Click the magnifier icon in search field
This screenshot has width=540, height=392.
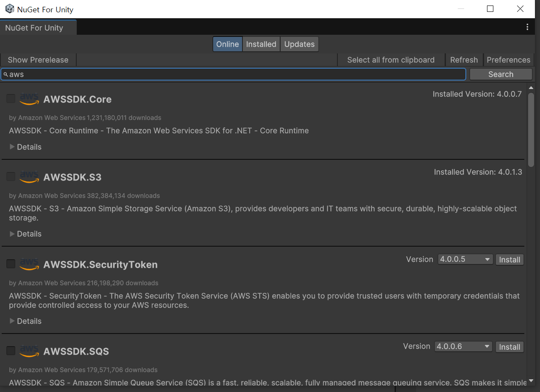6,75
